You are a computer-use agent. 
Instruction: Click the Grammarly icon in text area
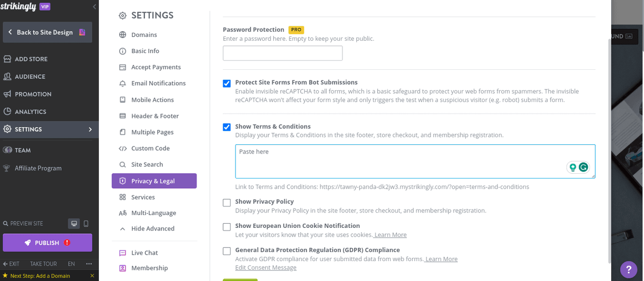pyautogui.click(x=583, y=167)
